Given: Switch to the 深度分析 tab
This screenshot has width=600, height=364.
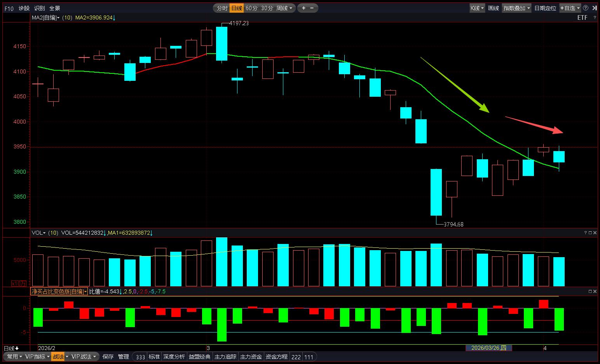Looking at the screenshot, I should pos(174,357).
